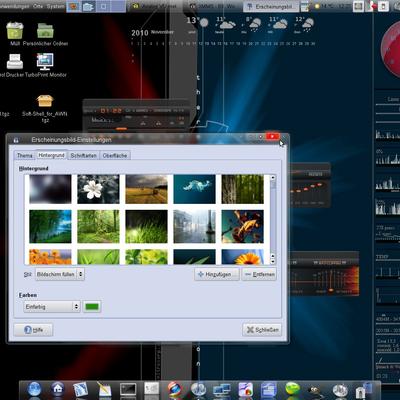The image size is (400, 400).
Task: Open the dual-monitor network icon in dock
Action: pyautogui.click(x=222, y=390)
